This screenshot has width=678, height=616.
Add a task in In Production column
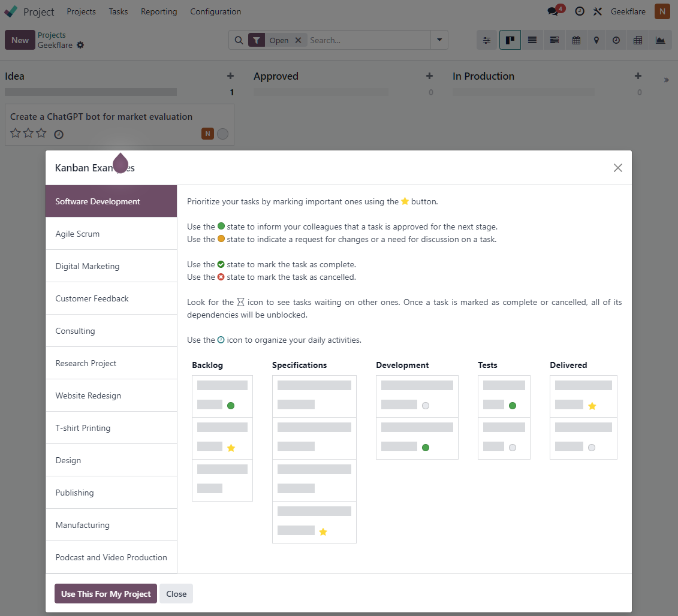[638, 76]
